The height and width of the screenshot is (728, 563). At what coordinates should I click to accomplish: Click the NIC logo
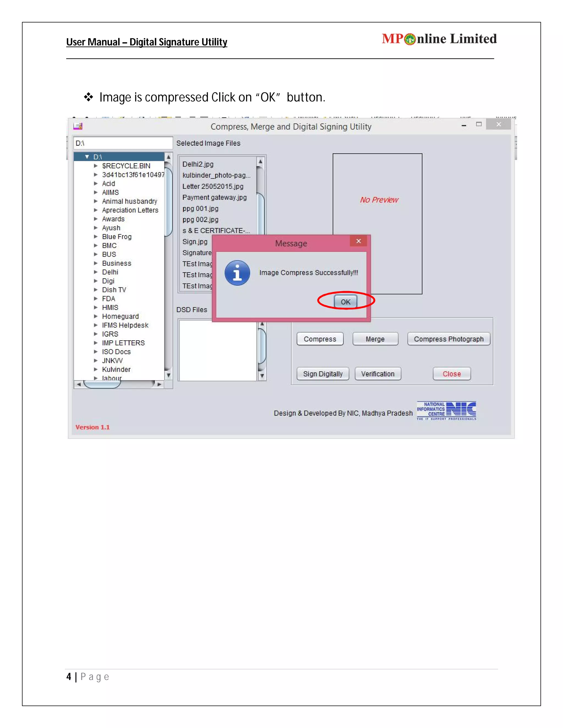[446, 411]
